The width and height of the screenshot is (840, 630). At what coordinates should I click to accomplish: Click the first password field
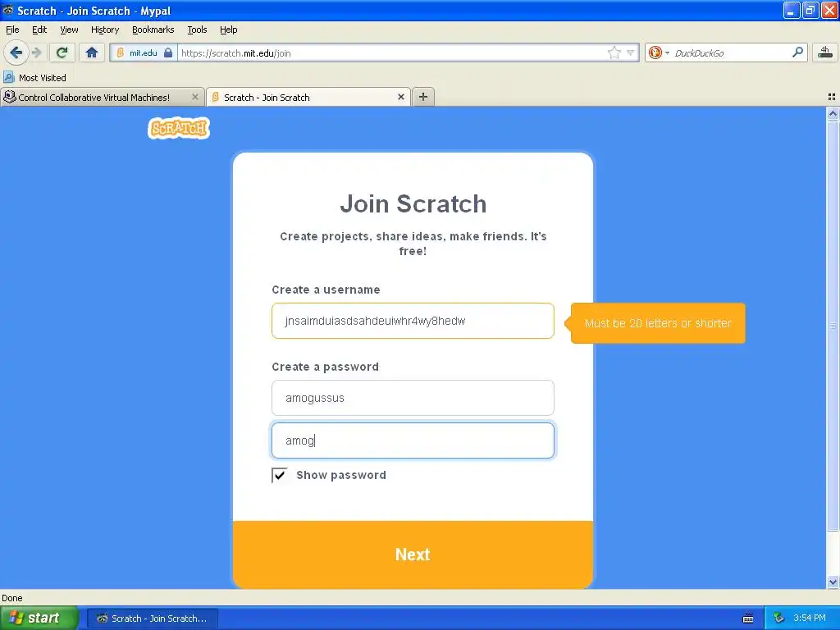point(413,398)
